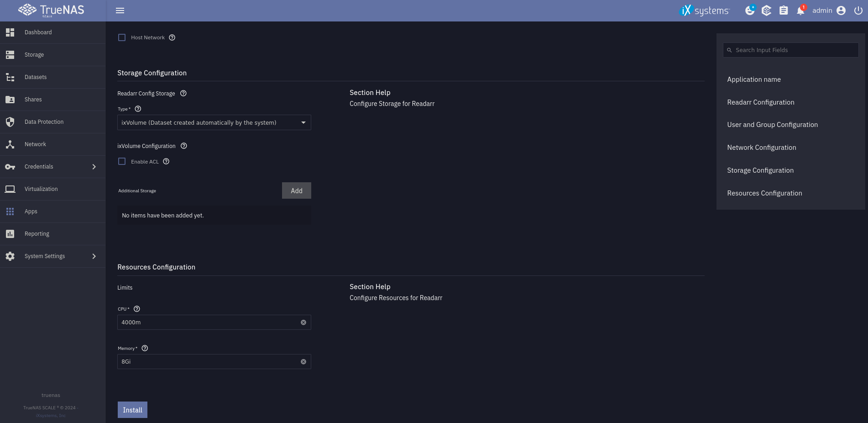The image size is (868, 423).
Task: Click the Search Input Fields box
Action: point(790,50)
